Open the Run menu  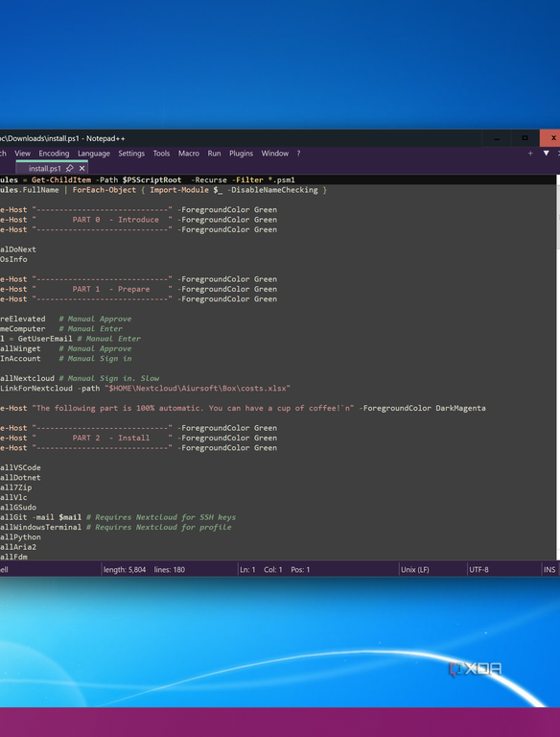click(x=214, y=154)
